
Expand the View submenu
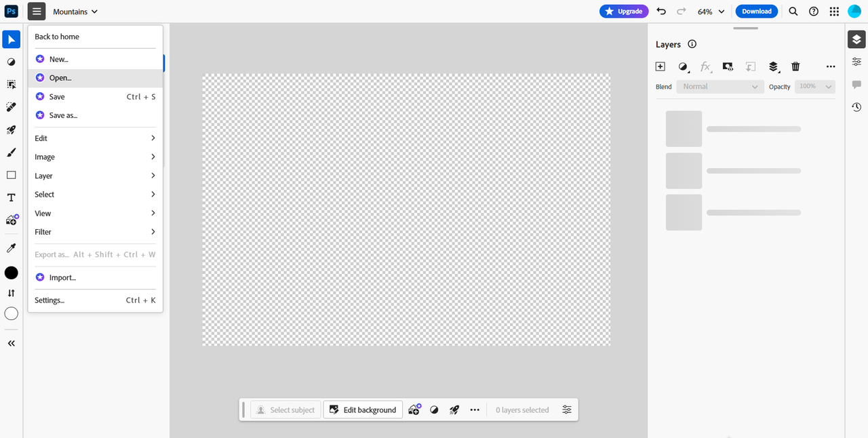(96, 213)
